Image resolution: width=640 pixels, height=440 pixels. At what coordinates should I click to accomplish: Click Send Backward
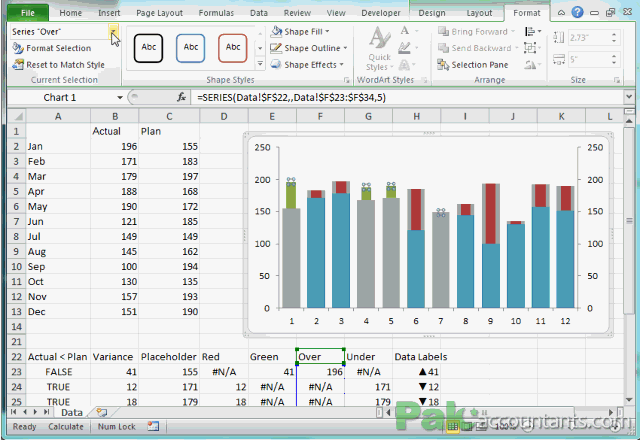click(478, 48)
